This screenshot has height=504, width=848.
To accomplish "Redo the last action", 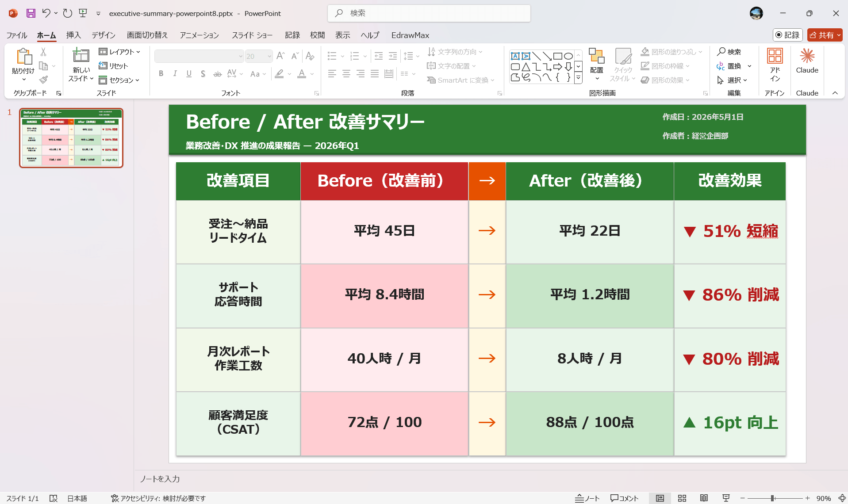I will pyautogui.click(x=67, y=13).
